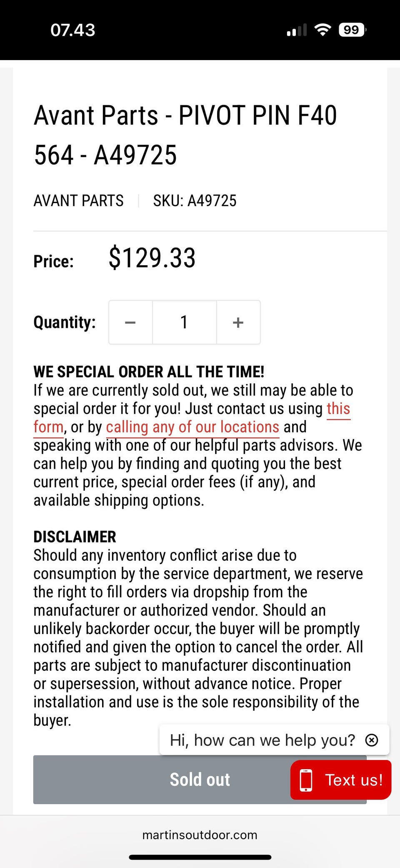Viewport: 400px width, 868px height.
Task: Tap the cellular signal bars icon
Action: pyautogui.click(x=297, y=30)
